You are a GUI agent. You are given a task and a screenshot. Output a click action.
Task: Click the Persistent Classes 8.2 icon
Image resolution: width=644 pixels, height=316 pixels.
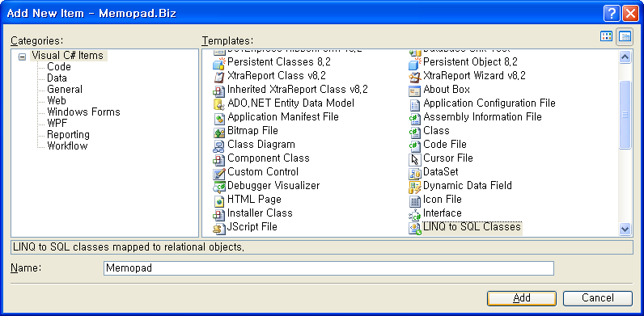(219, 63)
